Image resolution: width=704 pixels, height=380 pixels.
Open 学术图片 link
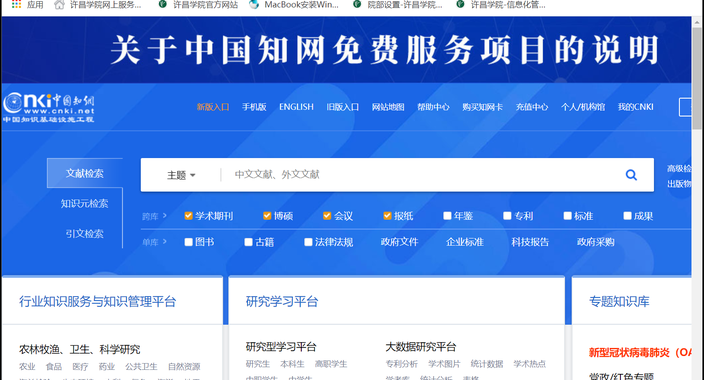(444, 364)
